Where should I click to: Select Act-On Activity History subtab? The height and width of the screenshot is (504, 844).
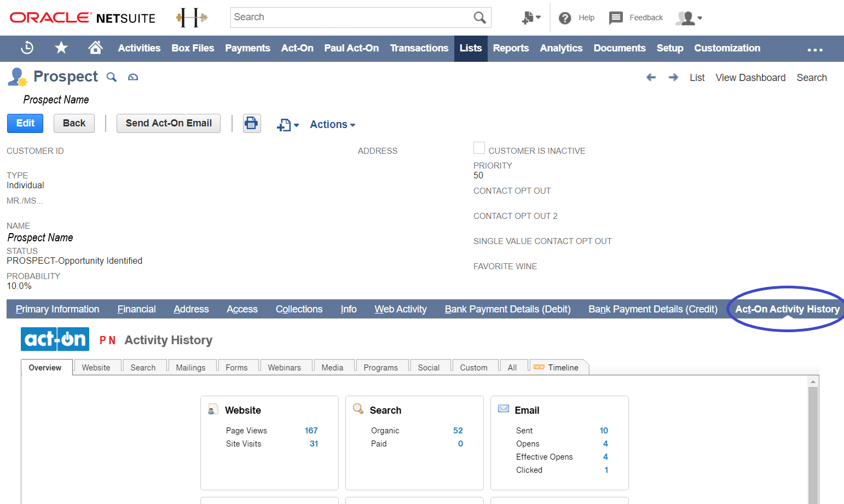click(787, 309)
